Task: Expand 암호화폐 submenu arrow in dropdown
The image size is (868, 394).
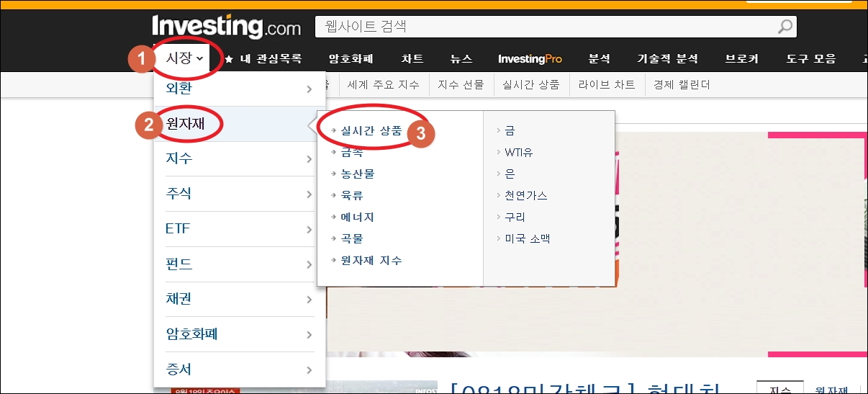Action: (x=309, y=335)
